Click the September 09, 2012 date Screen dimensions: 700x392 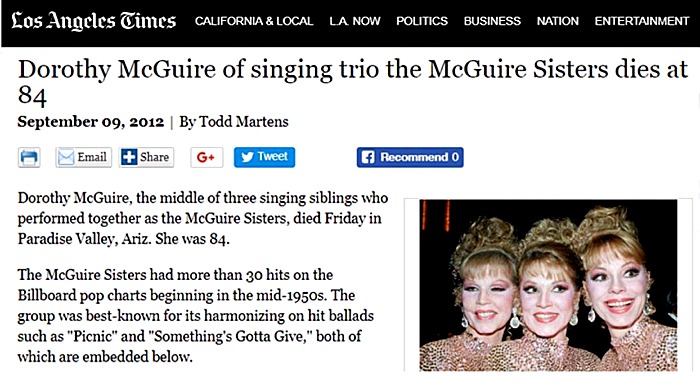click(x=91, y=121)
